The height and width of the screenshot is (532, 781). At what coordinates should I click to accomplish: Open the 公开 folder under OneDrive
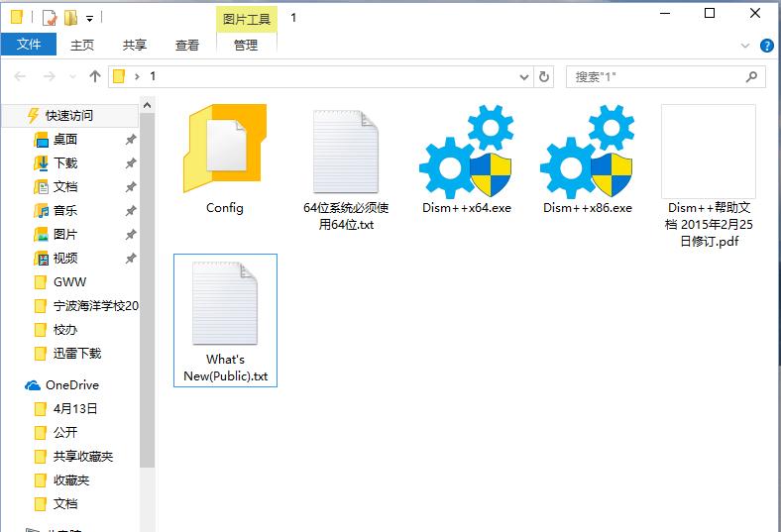click(65, 433)
